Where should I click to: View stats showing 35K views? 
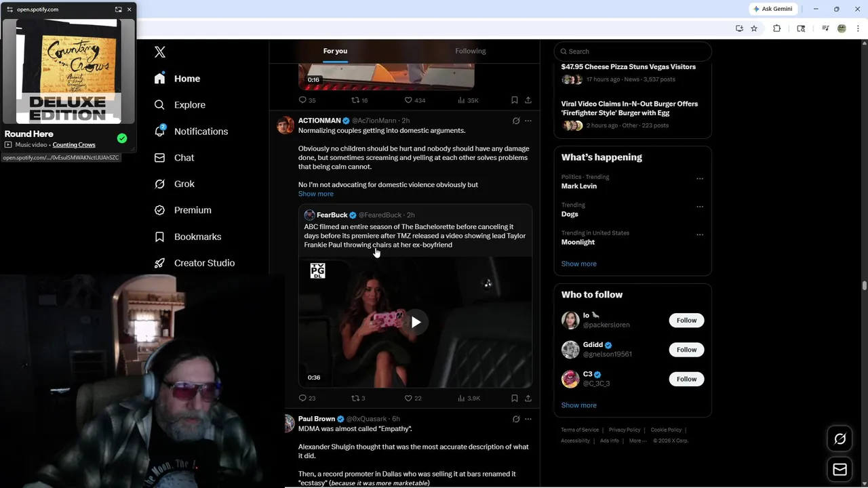(x=468, y=100)
